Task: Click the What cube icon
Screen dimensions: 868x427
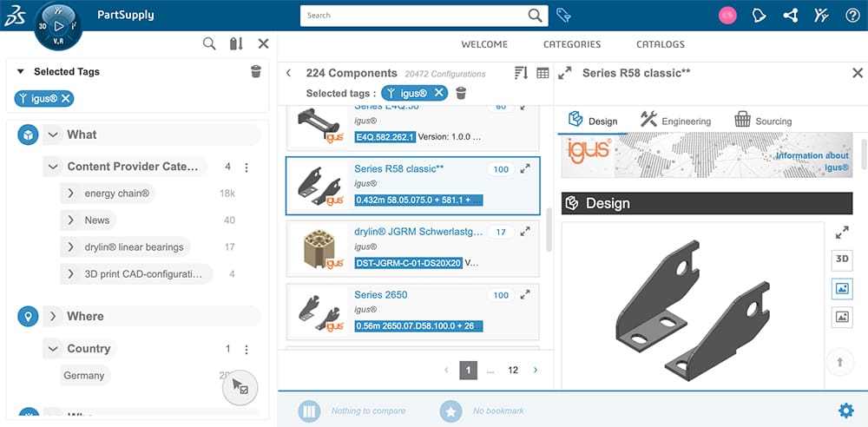Action: pyautogui.click(x=28, y=135)
